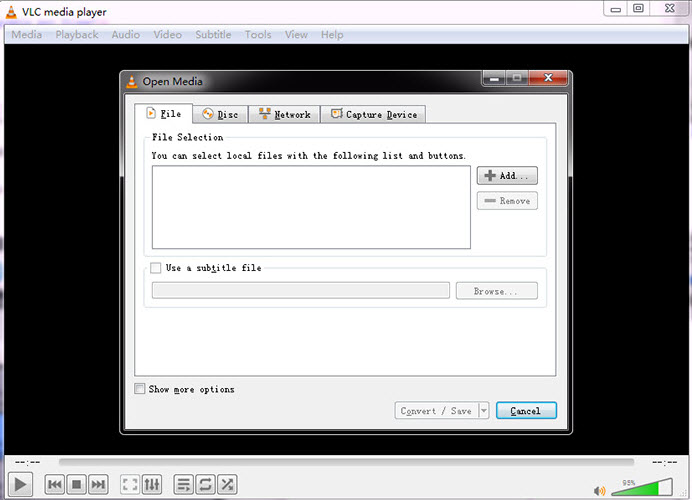Click the subtitle Browse... button
The height and width of the screenshot is (500, 692).
click(496, 291)
